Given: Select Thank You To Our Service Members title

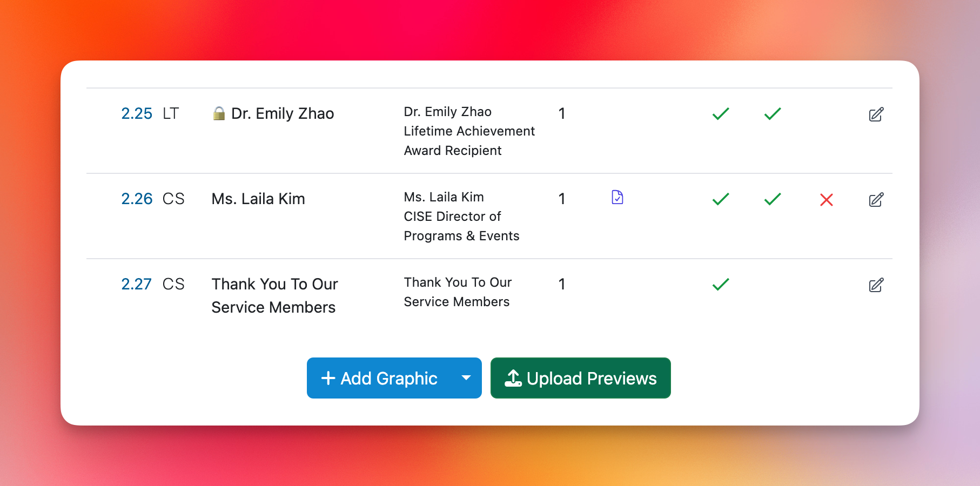Looking at the screenshot, I should coord(274,295).
